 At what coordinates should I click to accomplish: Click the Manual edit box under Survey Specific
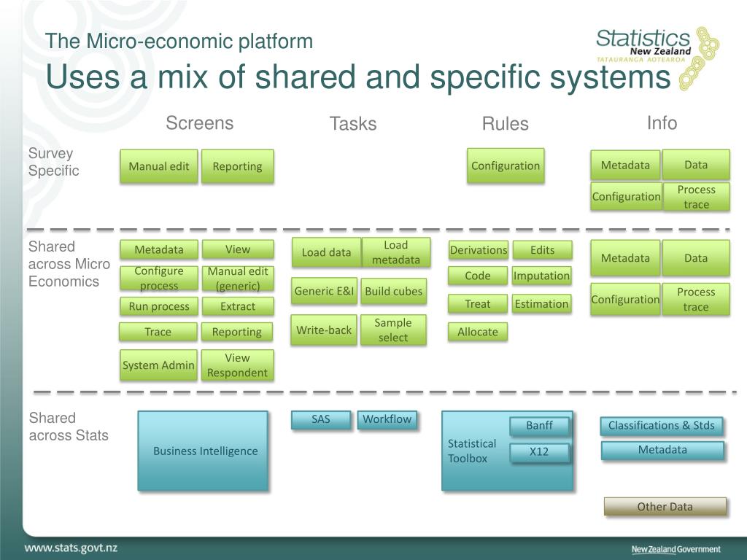(158, 166)
